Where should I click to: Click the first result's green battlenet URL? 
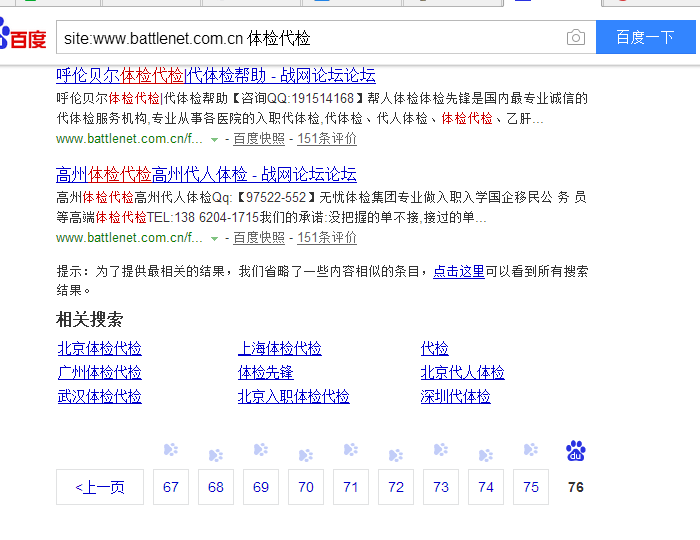pos(129,139)
